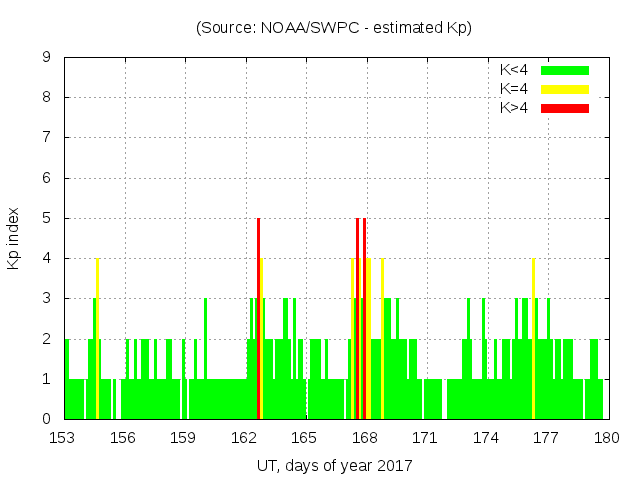Click the x-axis tick label 180
Viewport: 640px width, 480px height.
tap(606, 438)
